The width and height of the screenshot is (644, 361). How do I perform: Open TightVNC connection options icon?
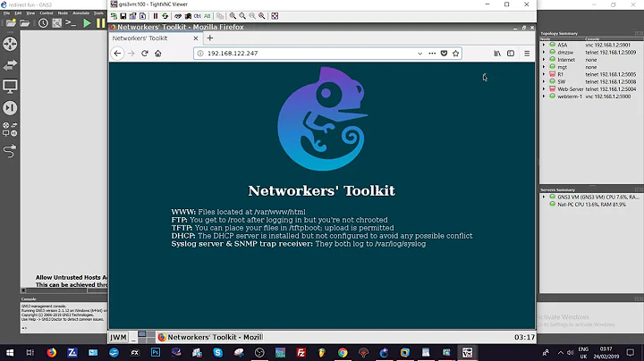pyautogui.click(x=132, y=16)
